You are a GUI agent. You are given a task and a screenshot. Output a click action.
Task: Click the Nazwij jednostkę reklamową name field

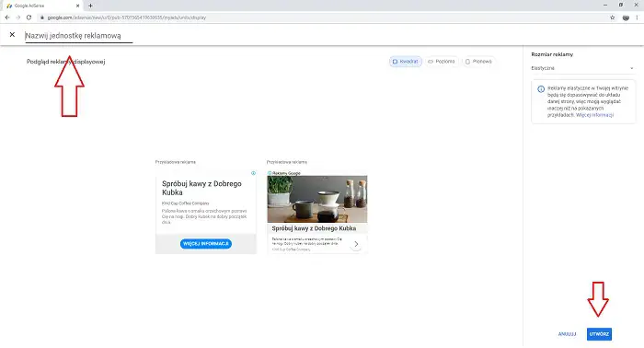(x=79, y=36)
